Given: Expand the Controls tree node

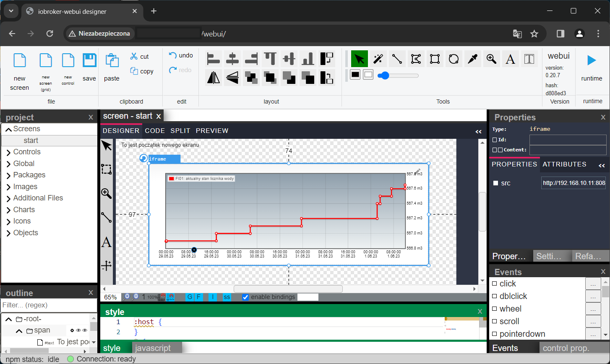Looking at the screenshot, I should (8, 152).
